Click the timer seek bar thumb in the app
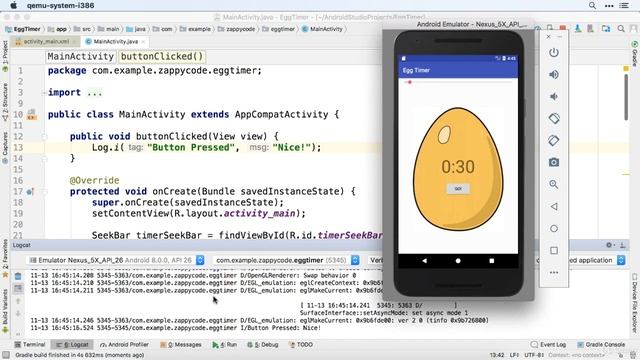Image resolution: width=640 pixels, height=360 pixels. [409, 82]
